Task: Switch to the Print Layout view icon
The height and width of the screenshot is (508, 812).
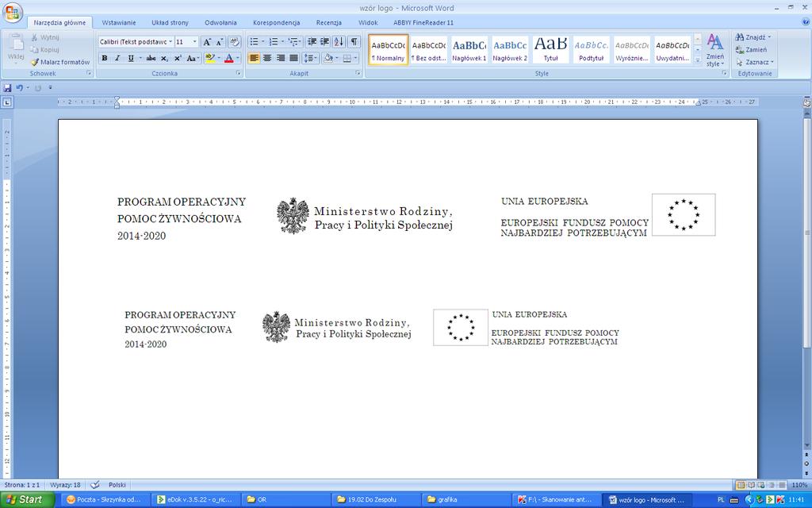Action: (741, 485)
